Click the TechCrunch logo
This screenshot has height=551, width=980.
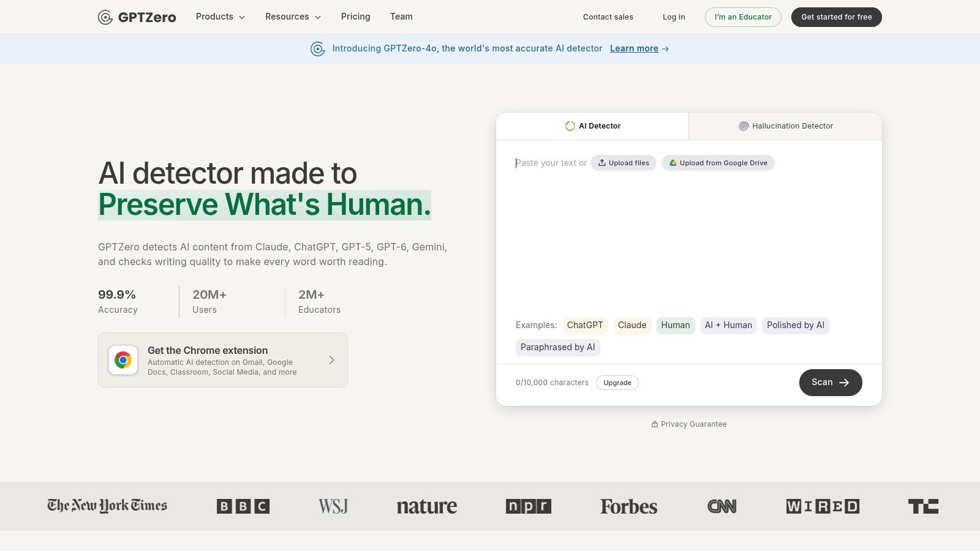[923, 506]
